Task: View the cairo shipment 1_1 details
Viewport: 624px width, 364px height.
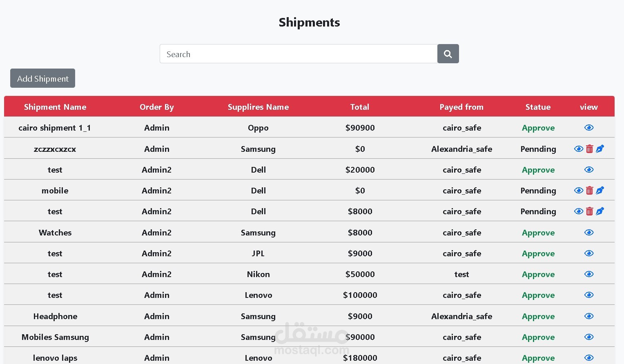Action: point(588,128)
